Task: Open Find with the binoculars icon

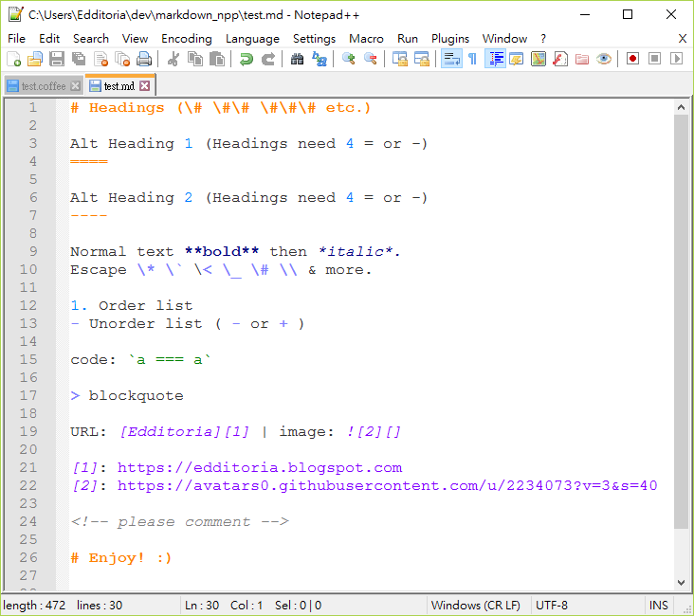Action: [297, 59]
